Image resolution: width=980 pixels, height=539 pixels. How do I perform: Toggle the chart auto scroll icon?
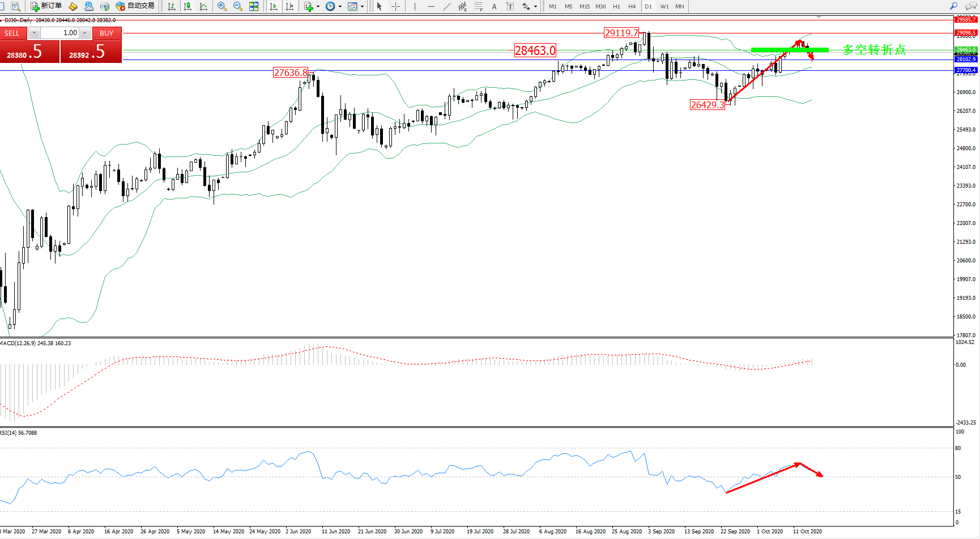[x=274, y=6]
